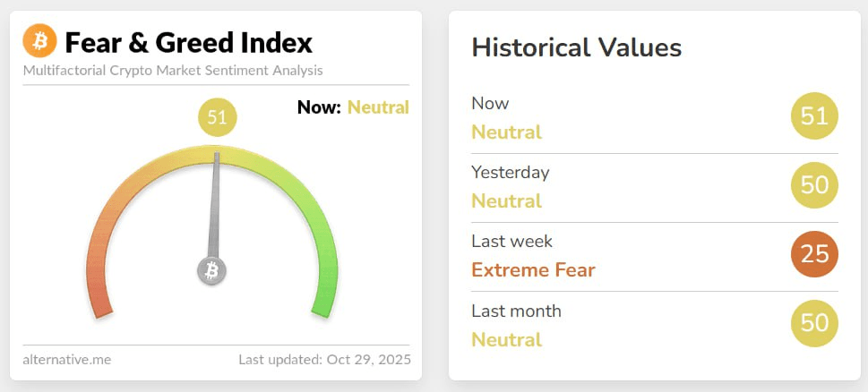The width and height of the screenshot is (868, 392).
Task: Click the orange Bitcoin logo icon
Action: [x=39, y=41]
